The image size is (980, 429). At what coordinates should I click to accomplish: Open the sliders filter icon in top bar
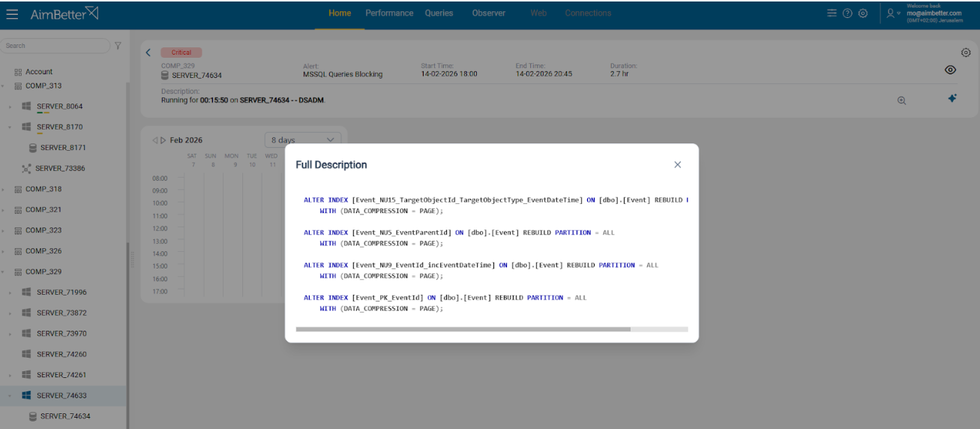tap(832, 13)
